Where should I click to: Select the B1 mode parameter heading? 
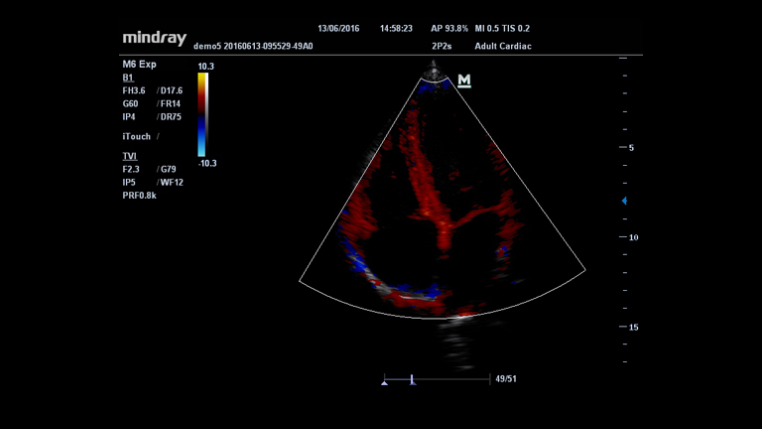click(127, 77)
